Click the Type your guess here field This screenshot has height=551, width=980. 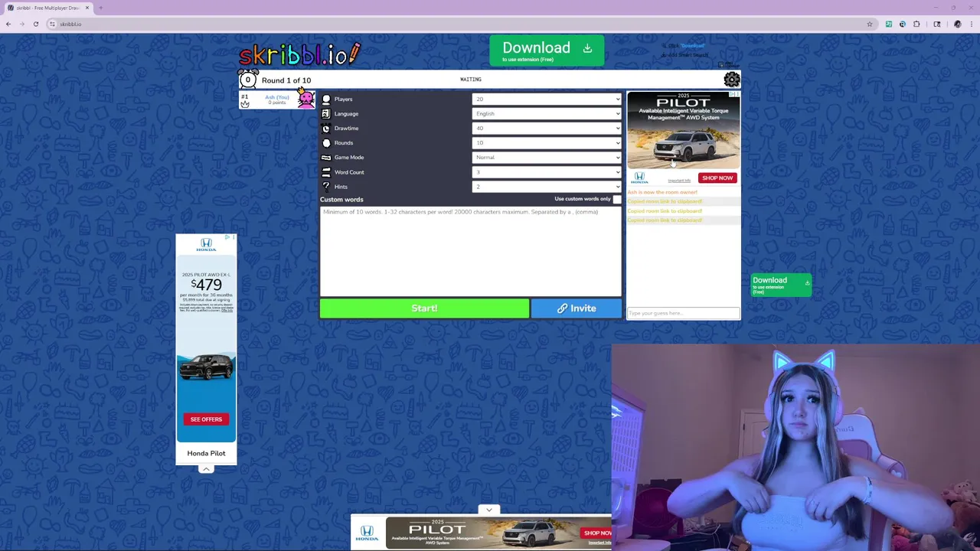tap(684, 313)
